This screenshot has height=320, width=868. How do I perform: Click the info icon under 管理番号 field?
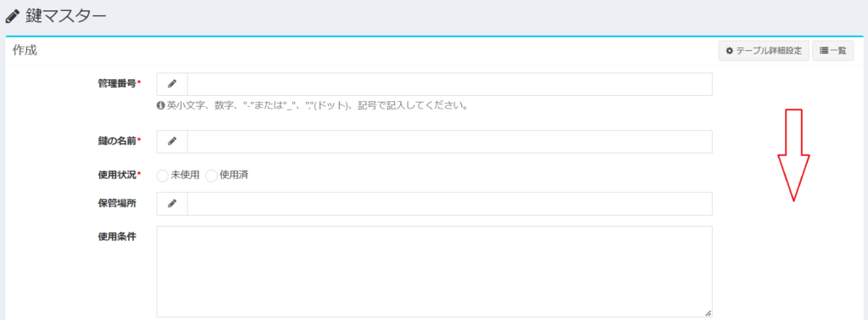[x=161, y=104]
